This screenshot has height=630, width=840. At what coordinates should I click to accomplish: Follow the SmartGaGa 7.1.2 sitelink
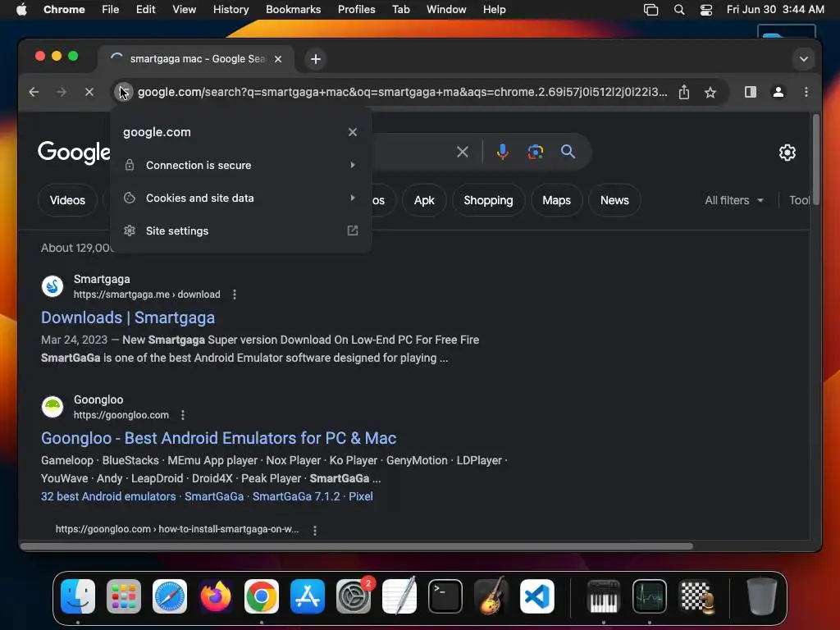click(296, 496)
